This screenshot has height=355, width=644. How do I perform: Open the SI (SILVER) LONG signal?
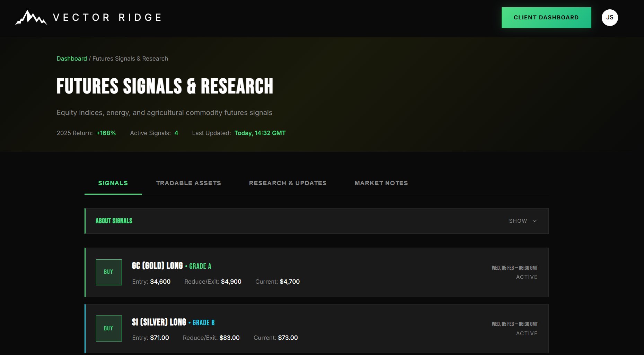[159, 322]
